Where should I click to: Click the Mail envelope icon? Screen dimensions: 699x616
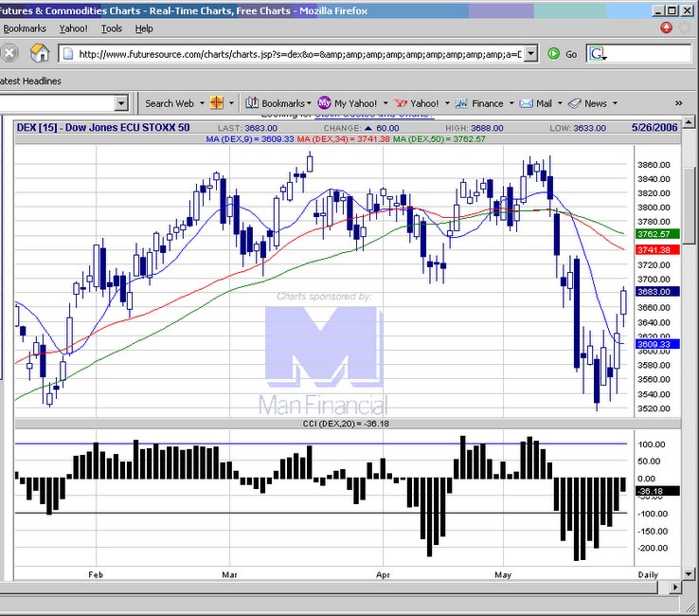[526, 103]
